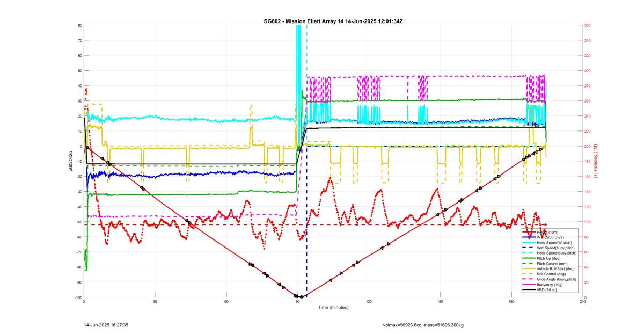Click x-axis tick label '180'

coord(511,302)
